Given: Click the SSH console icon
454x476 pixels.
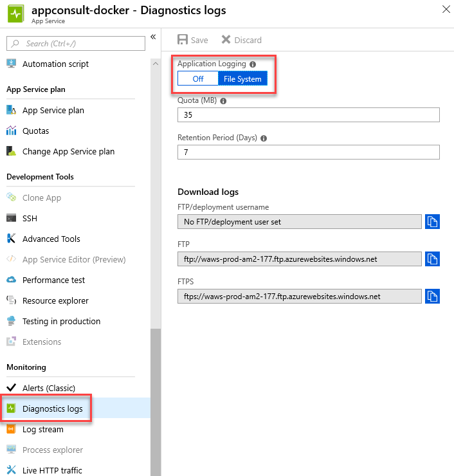Looking at the screenshot, I should 11,218.
